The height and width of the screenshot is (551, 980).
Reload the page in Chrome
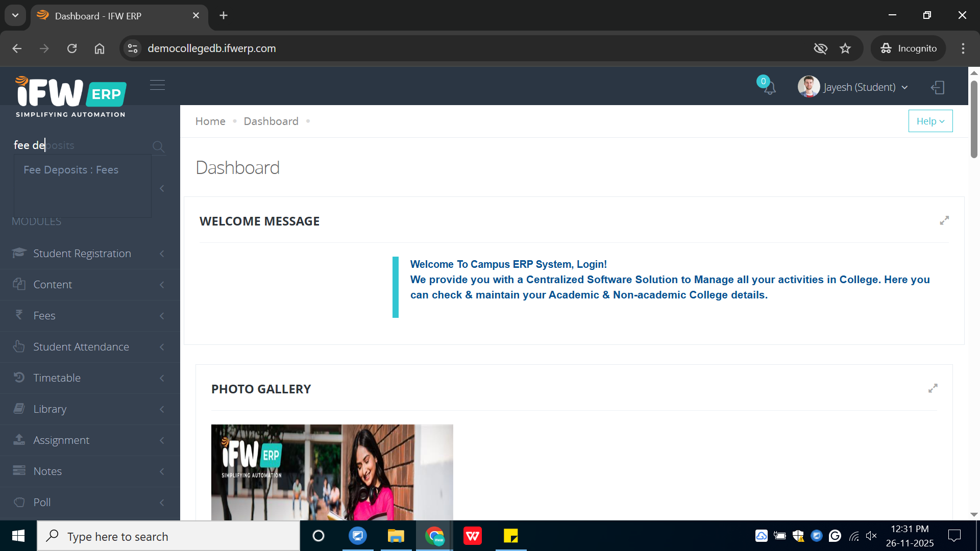coord(72,48)
